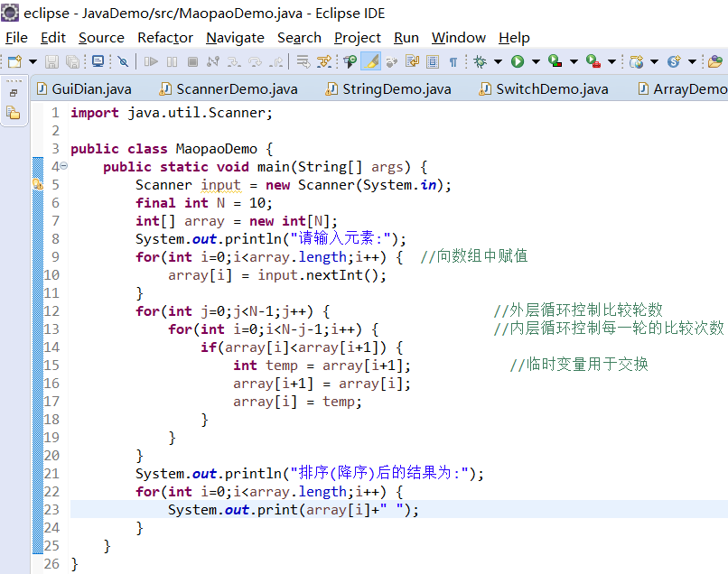This screenshot has height=574, width=728.
Task: Toggle Skip All Breakpoints icon
Action: [x=123, y=61]
